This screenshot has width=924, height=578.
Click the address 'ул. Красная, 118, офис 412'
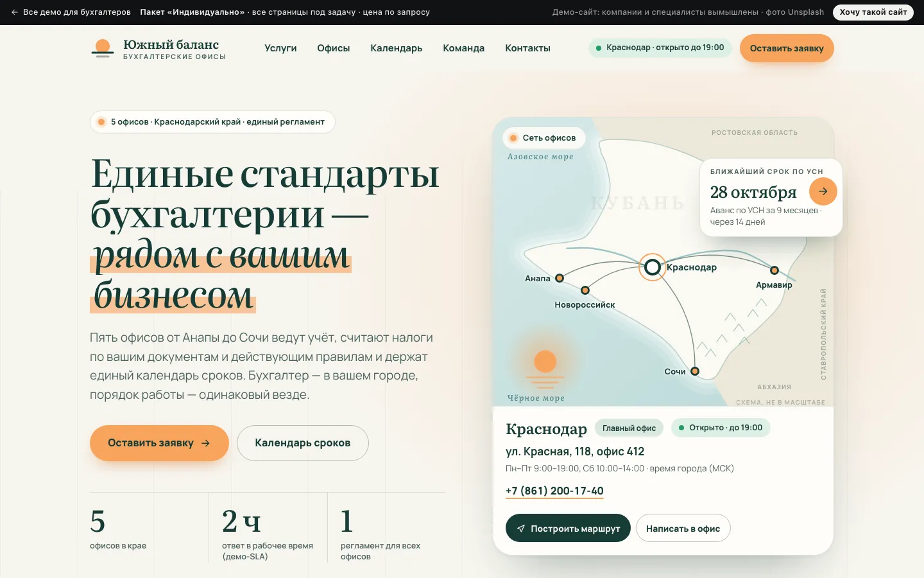pos(575,451)
